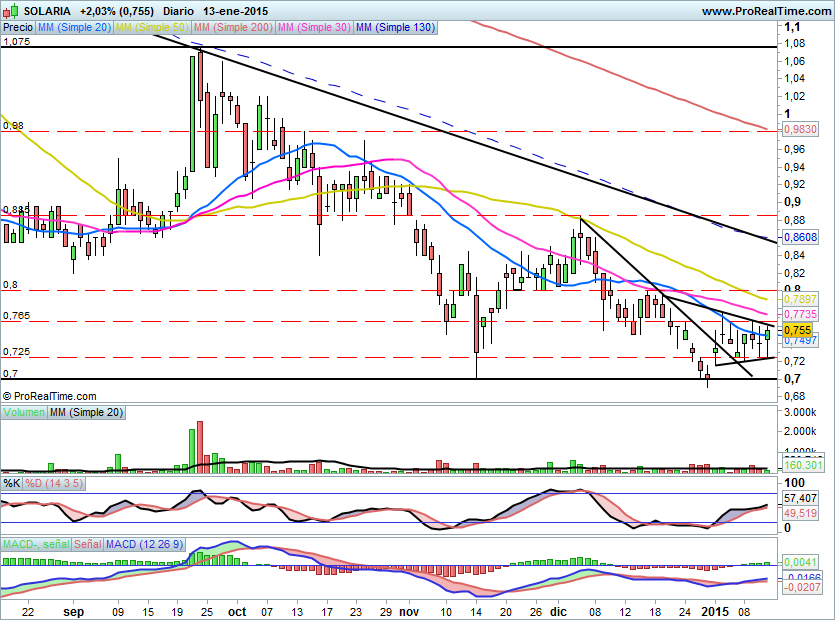
Task: Click the SOLARIA ticker name
Action: (x=47, y=11)
